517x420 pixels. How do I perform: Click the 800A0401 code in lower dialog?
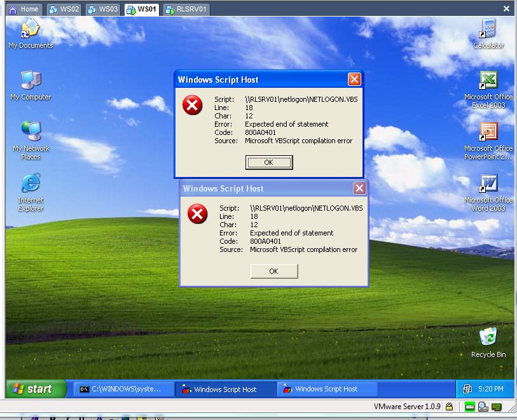(x=265, y=241)
